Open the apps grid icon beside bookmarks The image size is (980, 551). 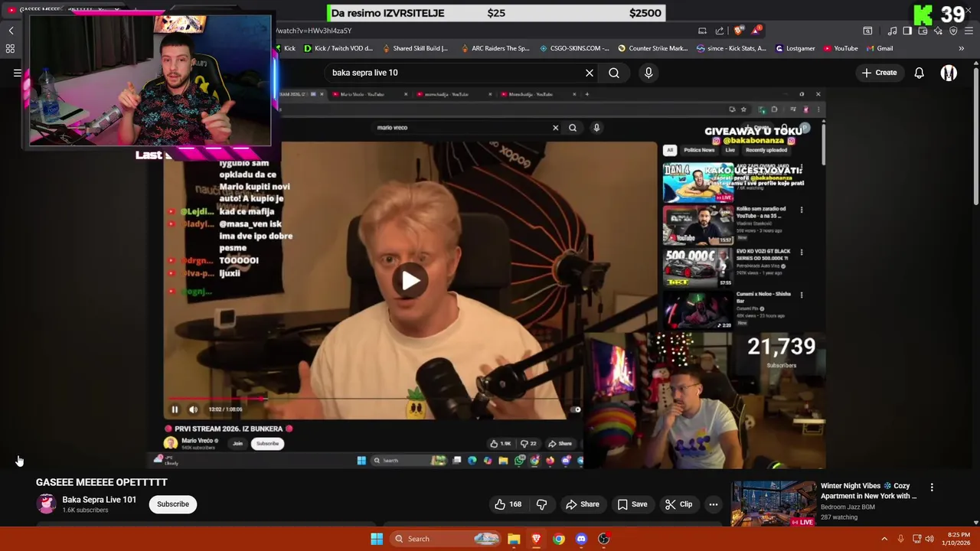[11, 48]
